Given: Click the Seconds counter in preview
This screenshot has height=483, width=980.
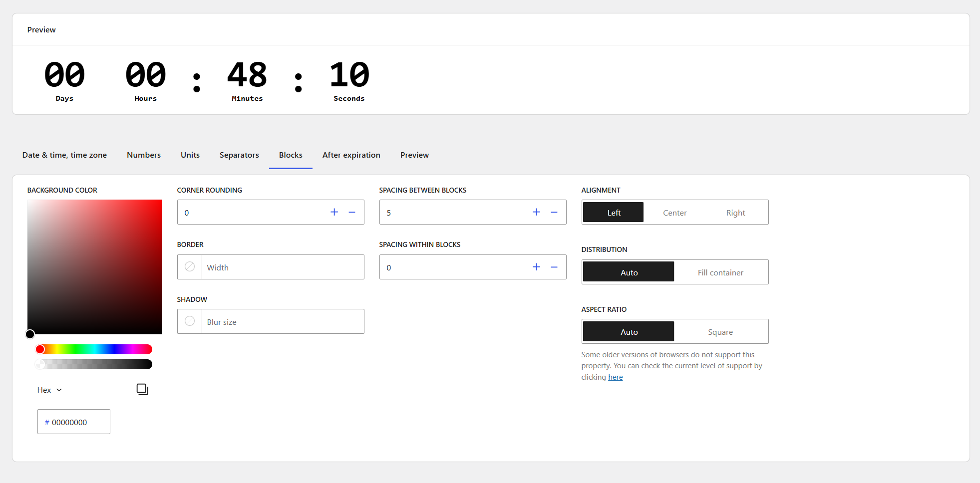Looking at the screenshot, I should [349, 81].
